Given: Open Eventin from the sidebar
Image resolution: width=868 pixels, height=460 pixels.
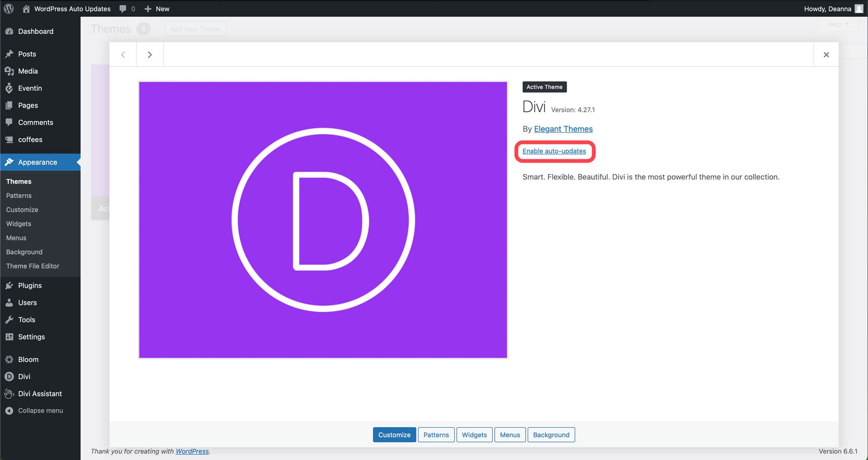Looking at the screenshot, I should click(x=30, y=88).
